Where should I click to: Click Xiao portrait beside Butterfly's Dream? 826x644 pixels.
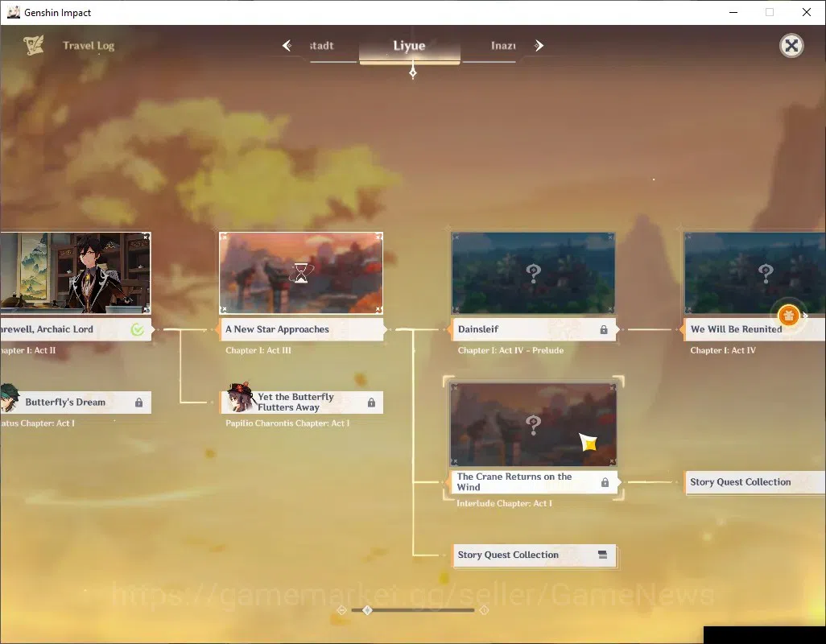click(9, 398)
